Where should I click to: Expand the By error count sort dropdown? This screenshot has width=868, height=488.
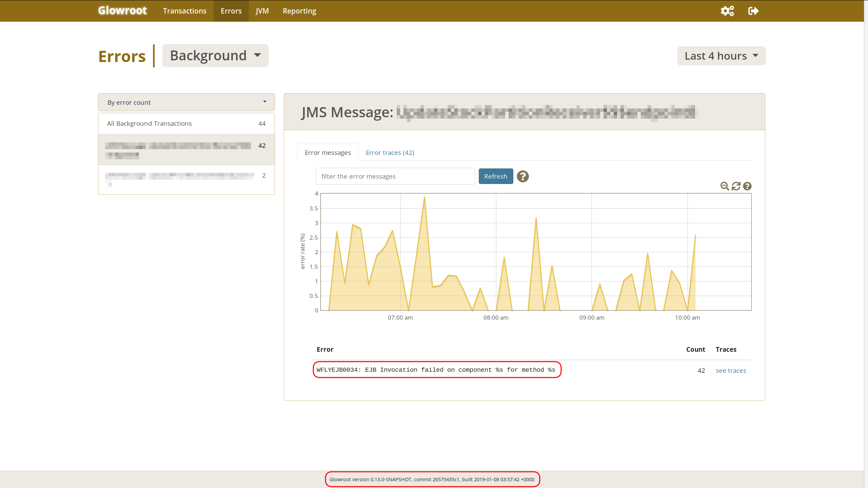click(186, 102)
